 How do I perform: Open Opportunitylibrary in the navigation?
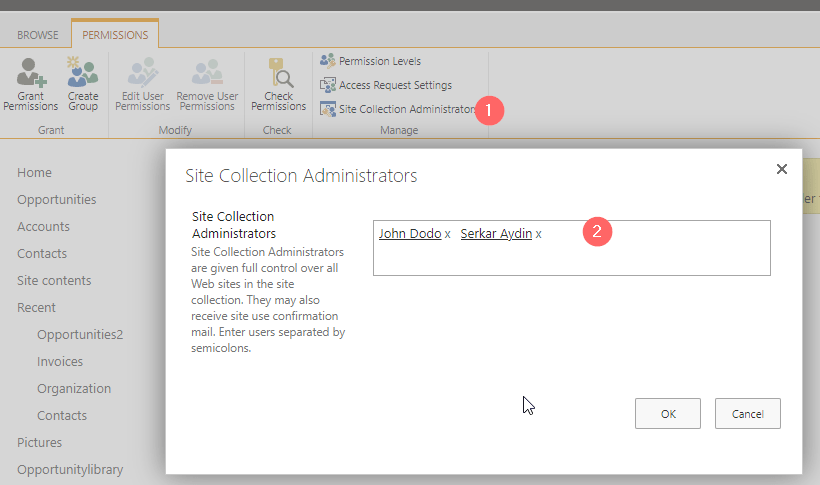70,470
